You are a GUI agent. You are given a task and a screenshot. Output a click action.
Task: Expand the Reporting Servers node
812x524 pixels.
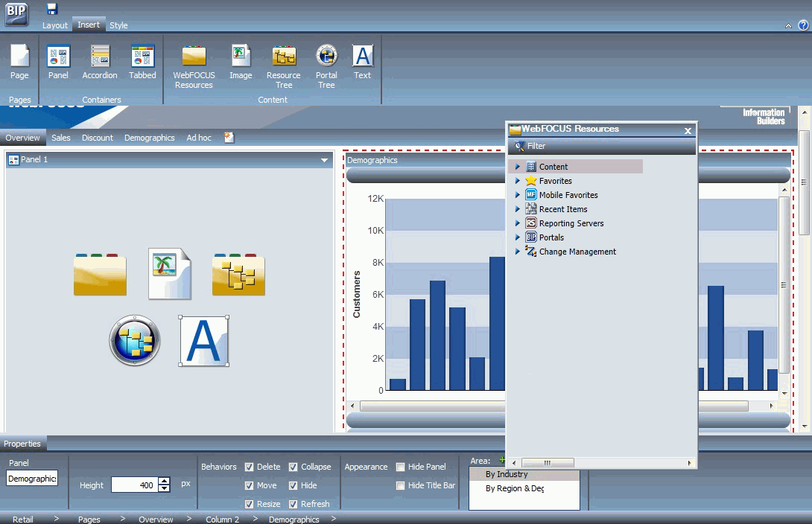click(x=517, y=223)
